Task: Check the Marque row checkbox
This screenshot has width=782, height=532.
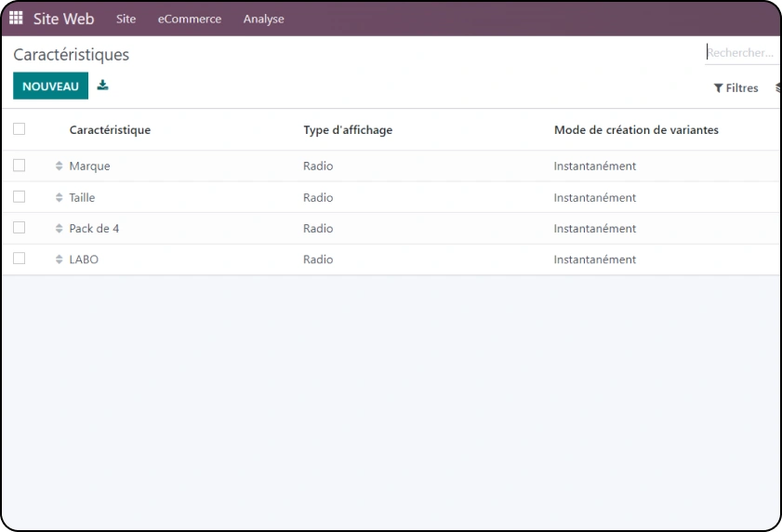Action: (19, 166)
